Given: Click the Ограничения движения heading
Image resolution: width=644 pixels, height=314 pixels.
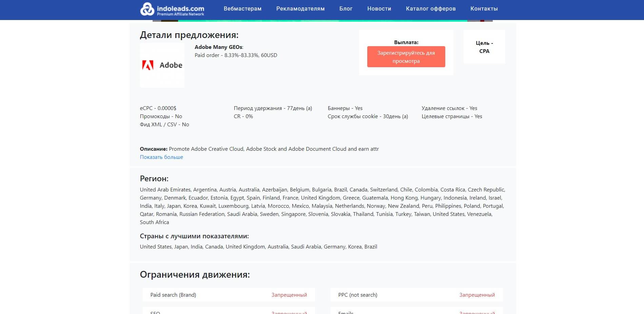Looking at the screenshot, I should (195, 275).
